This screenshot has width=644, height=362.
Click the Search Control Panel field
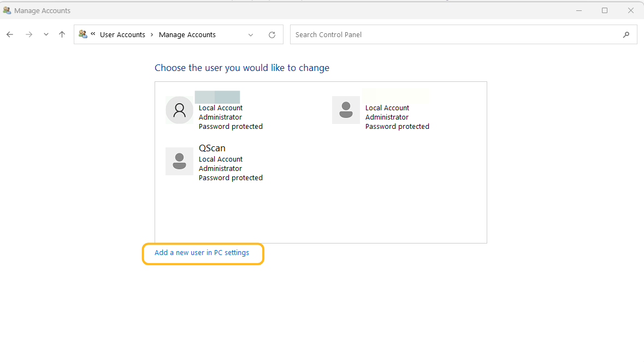[463, 34]
